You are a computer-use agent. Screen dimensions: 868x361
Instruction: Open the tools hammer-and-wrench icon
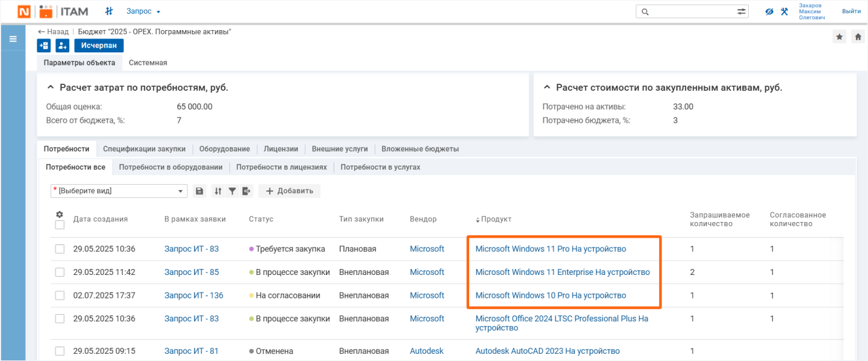(784, 11)
